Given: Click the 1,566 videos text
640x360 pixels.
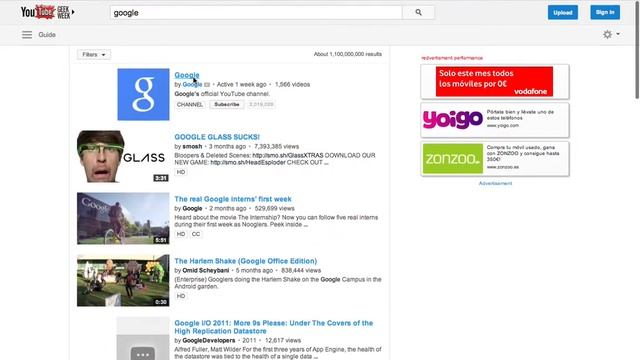Looking at the screenshot, I should point(292,84).
